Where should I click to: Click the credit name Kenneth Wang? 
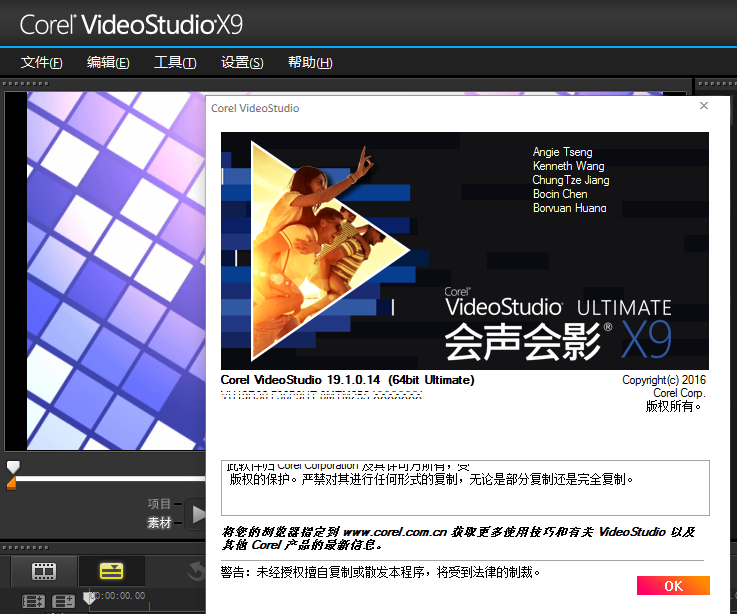pos(568,166)
